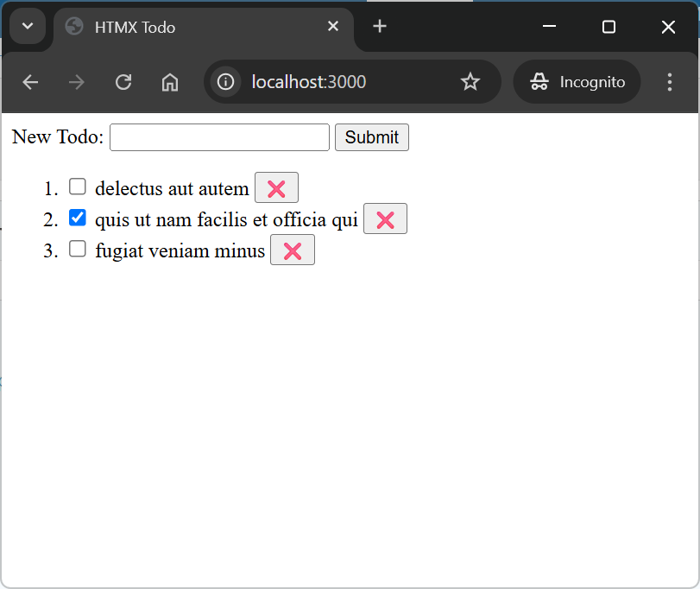The width and height of the screenshot is (700, 589).
Task: Reload the page
Action: coord(123,82)
